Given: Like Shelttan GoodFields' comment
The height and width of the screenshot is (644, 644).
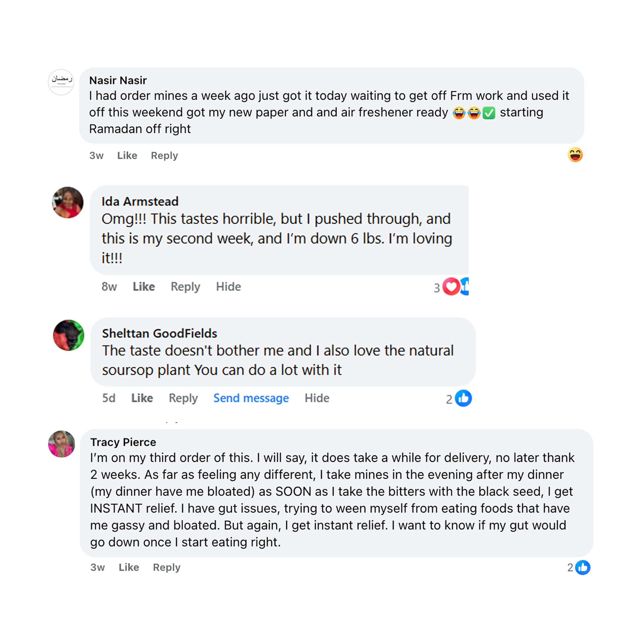Looking at the screenshot, I should pos(142,398).
